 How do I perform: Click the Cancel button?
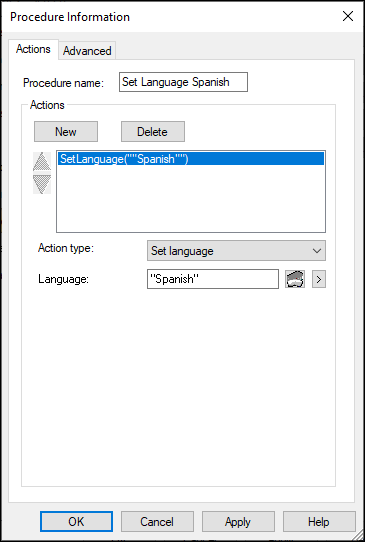pos(157,522)
